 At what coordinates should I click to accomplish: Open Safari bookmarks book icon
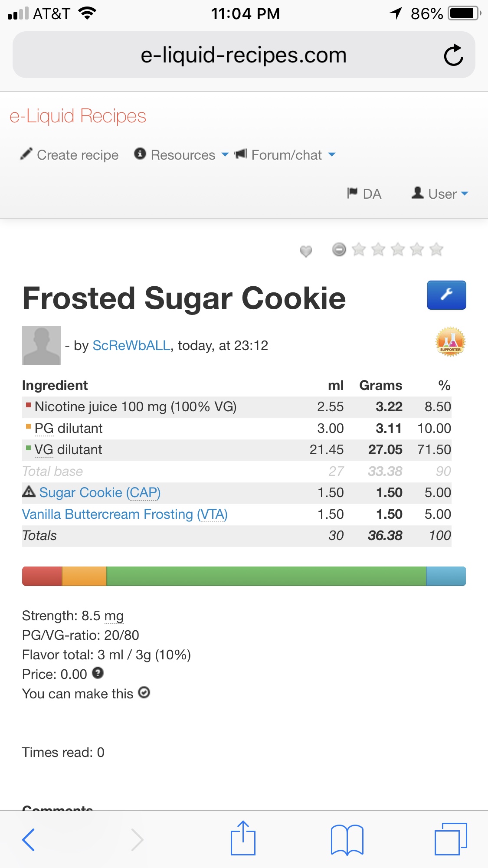click(347, 840)
